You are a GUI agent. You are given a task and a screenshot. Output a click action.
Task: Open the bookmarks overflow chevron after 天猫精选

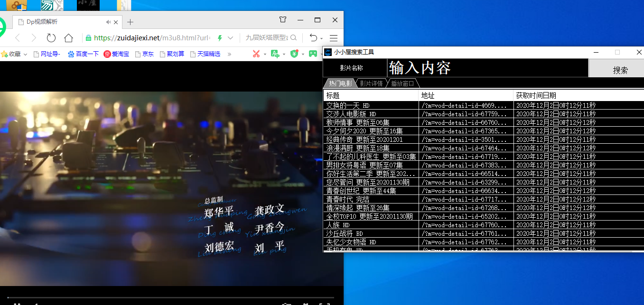click(x=229, y=54)
